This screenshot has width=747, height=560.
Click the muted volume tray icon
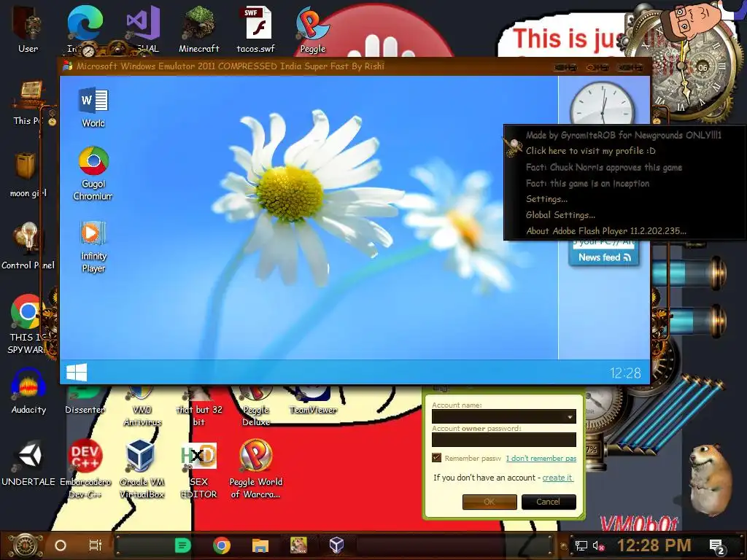point(598,545)
